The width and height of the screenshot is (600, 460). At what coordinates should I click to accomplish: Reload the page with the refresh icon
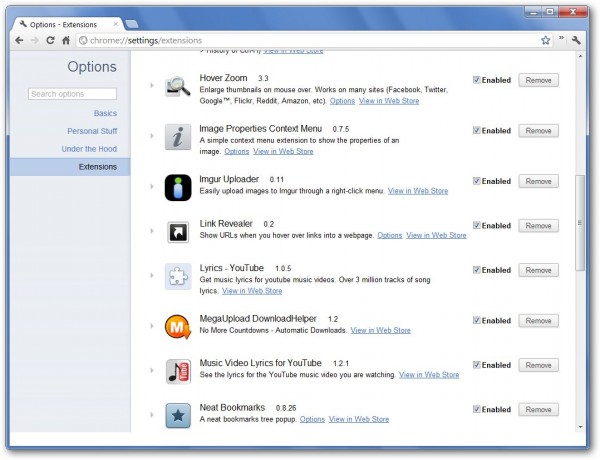pyautogui.click(x=51, y=40)
